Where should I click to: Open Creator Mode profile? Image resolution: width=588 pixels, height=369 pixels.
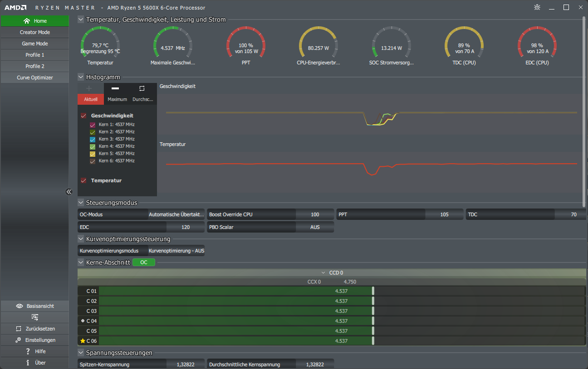(34, 32)
